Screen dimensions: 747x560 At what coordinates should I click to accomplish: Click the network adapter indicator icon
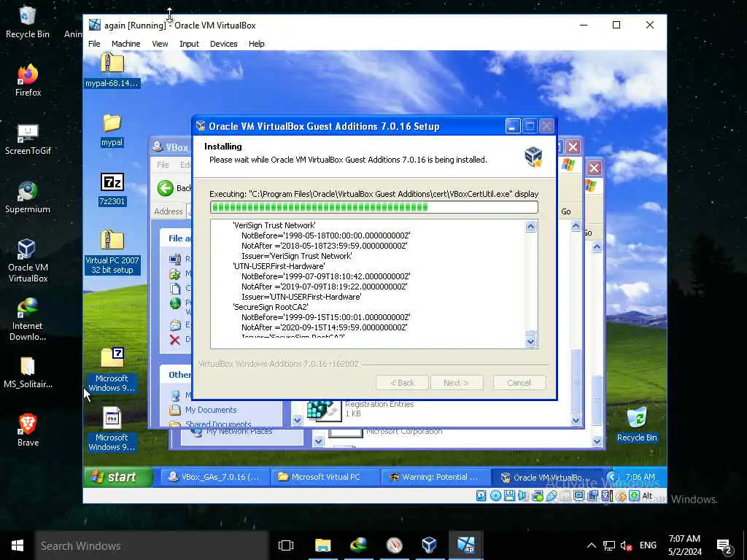pos(538,496)
